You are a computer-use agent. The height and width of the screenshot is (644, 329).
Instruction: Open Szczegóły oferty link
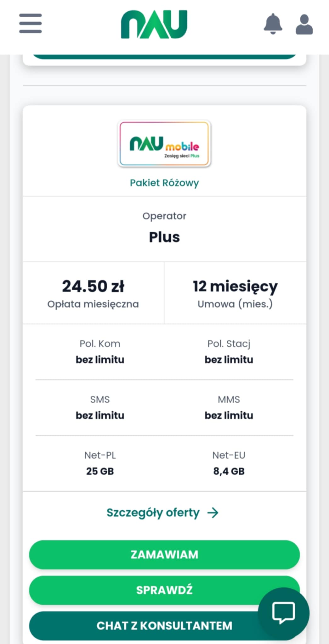coord(153,513)
